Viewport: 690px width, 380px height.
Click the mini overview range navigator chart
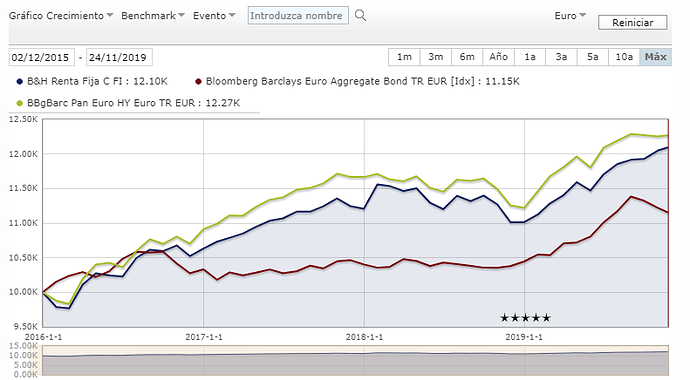(355, 360)
